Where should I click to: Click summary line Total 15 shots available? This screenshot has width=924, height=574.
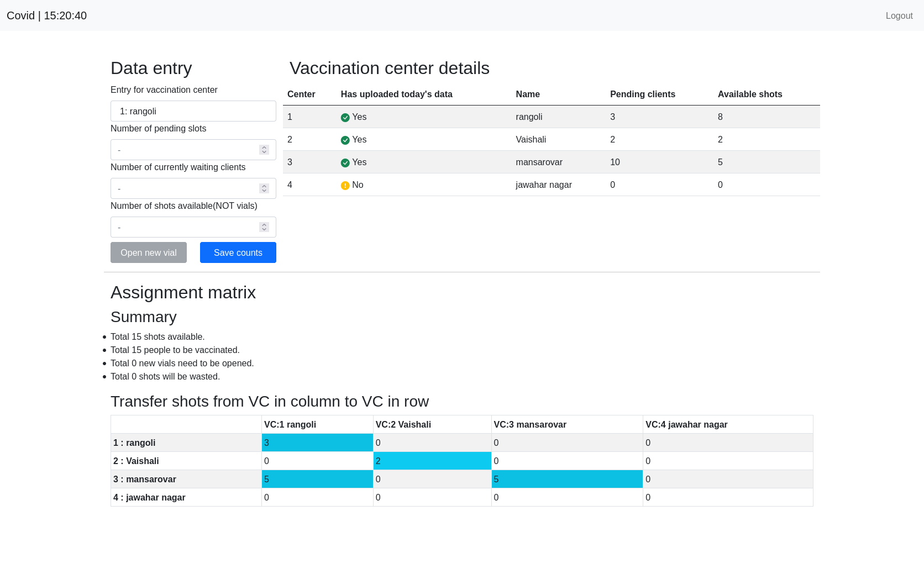(x=158, y=336)
